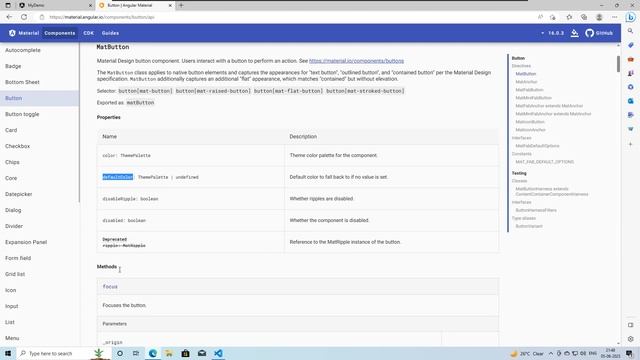Screen dimensions: 640x360
Task: Jump to MatFabDefaultOptions in contents
Action: tap(538, 146)
